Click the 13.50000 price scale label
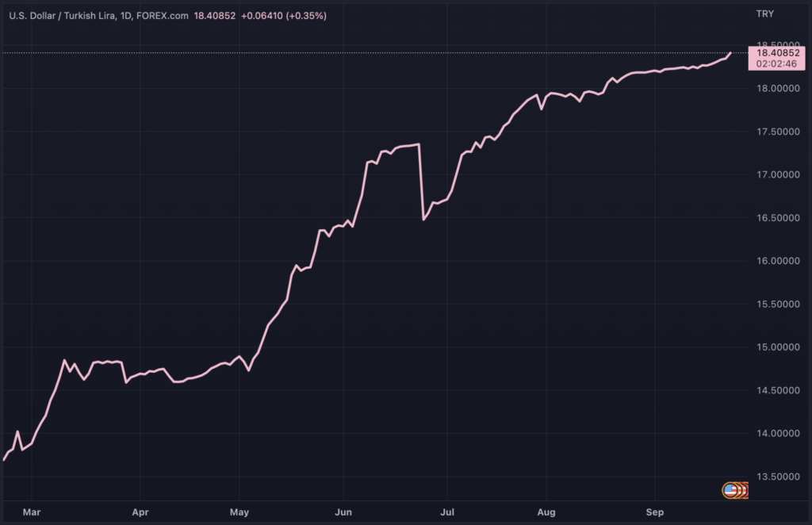 coord(778,477)
